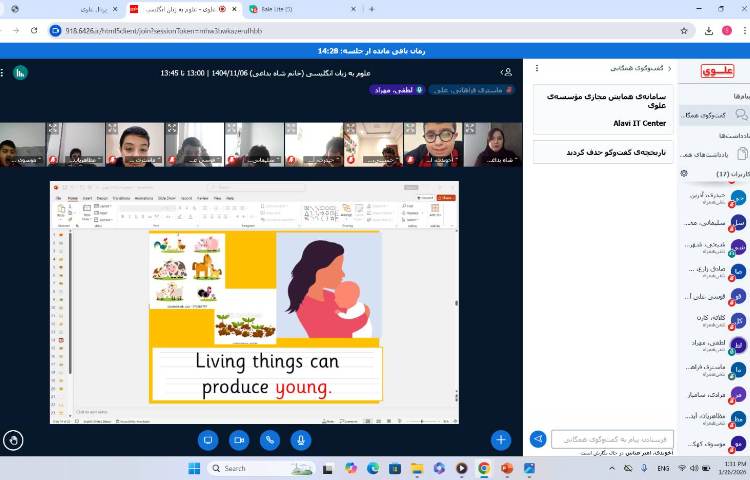Image resolution: width=750 pixels, height=480 pixels.
Task: Click the send chat message arrow
Action: [x=538, y=439]
